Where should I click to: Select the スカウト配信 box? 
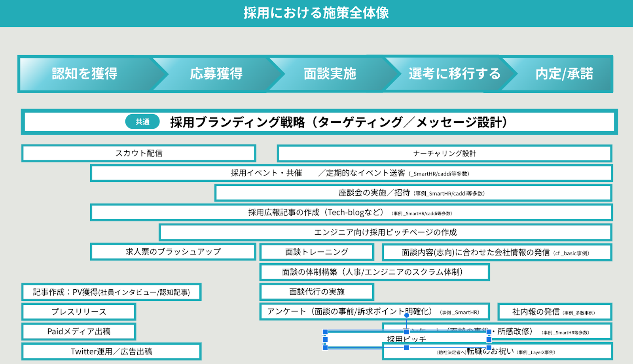pyautogui.click(x=139, y=153)
